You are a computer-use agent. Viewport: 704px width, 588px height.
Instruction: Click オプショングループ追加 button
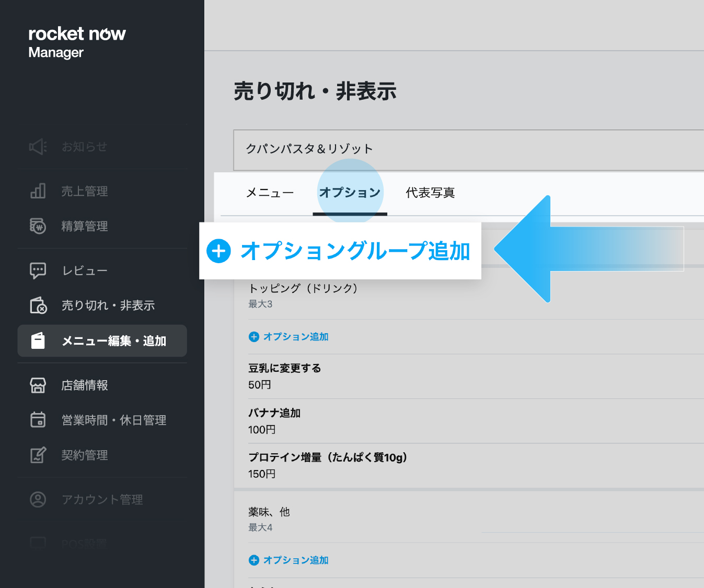click(340, 251)
